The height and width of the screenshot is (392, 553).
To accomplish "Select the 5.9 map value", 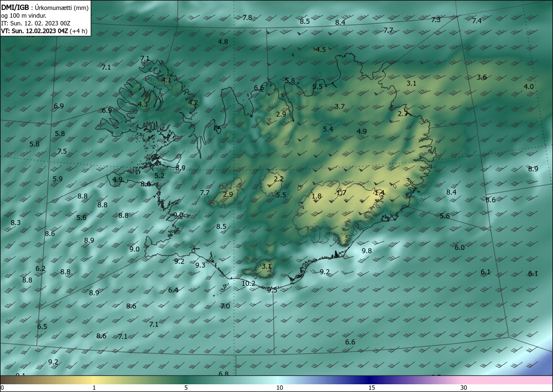I will click(58, 179).
